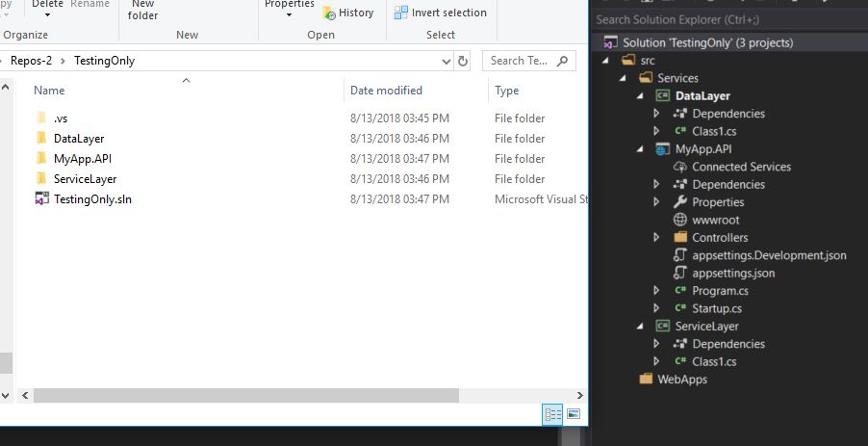Image resolution: width=868 pixels, height=446 pixels.
Task: Click the appsettings.Development.json file icon
Action: click(x=680, y=255)
